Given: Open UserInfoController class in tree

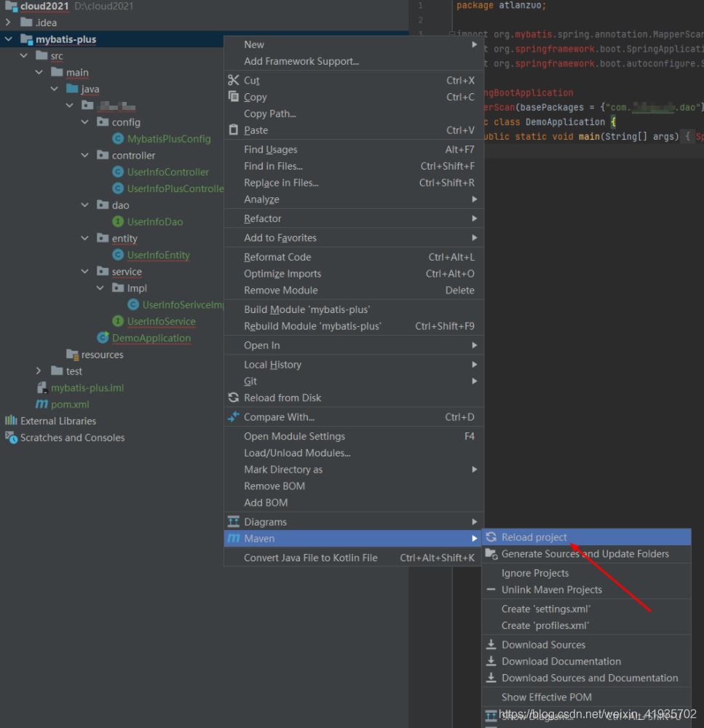Looking at the screenshot, I should tap(167, 172).
